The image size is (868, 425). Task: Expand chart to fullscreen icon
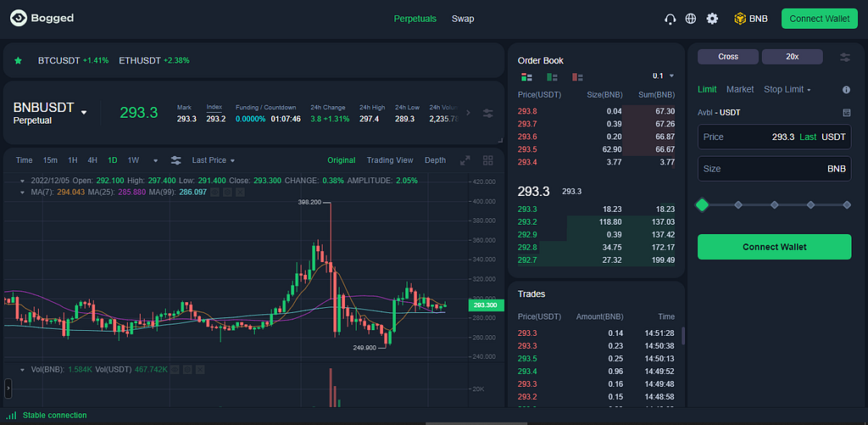[465, 160]
